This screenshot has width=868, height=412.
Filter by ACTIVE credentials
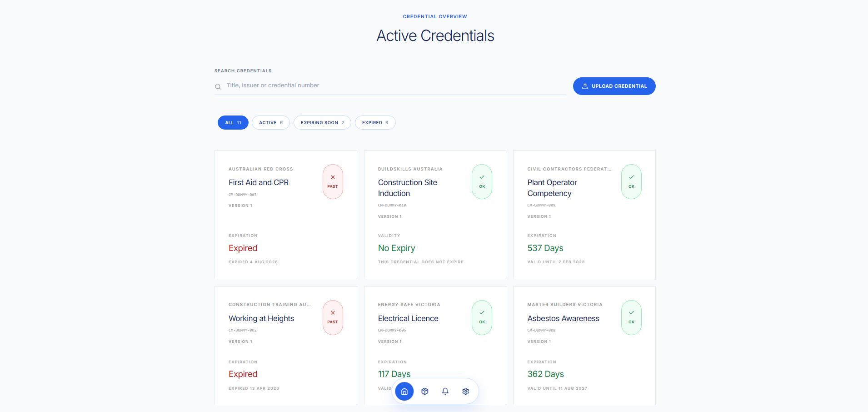click(x=271, y=123)
